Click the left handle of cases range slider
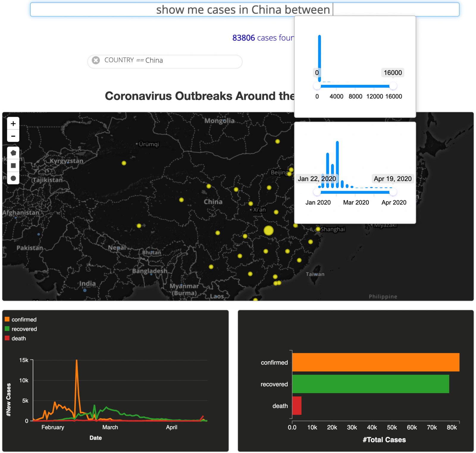476x453 pixels. [x=317, y=86]
